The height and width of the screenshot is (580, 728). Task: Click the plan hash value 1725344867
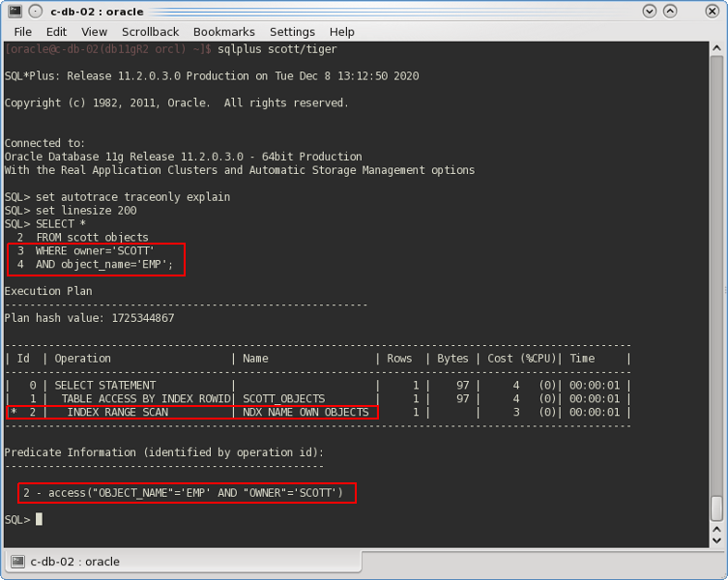coord(143,318)
